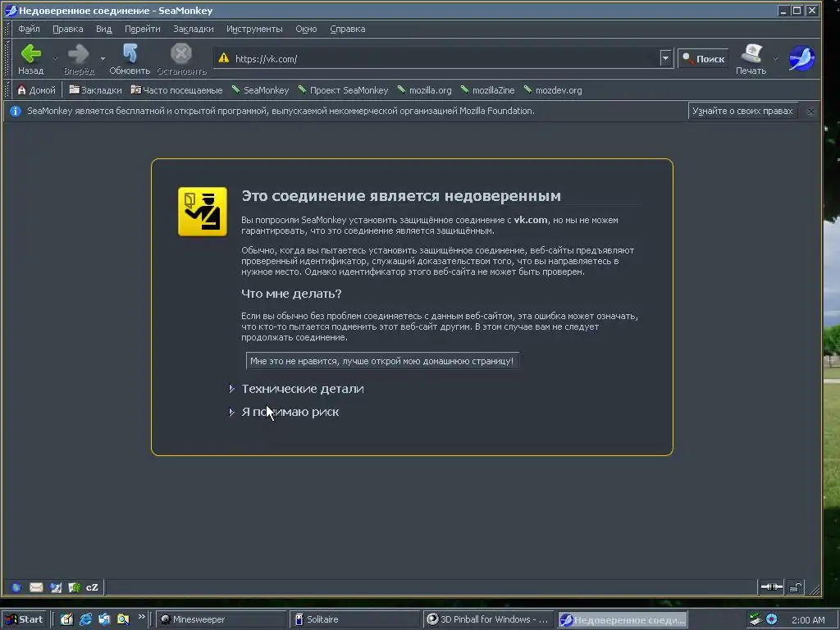This screenshot has height=630, width=840.
Task: Open the Закладки folder on bookmarks toolbar
Action: (95, 90)
